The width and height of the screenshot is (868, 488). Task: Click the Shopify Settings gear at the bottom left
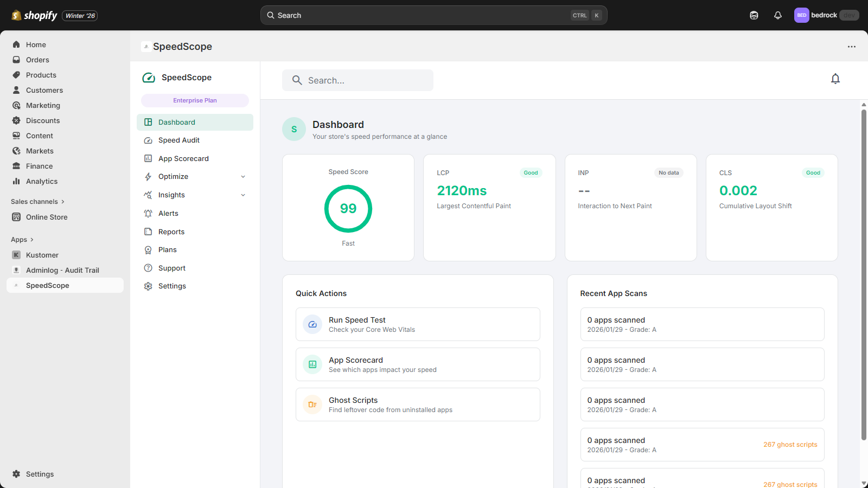(x=17, y=474)
